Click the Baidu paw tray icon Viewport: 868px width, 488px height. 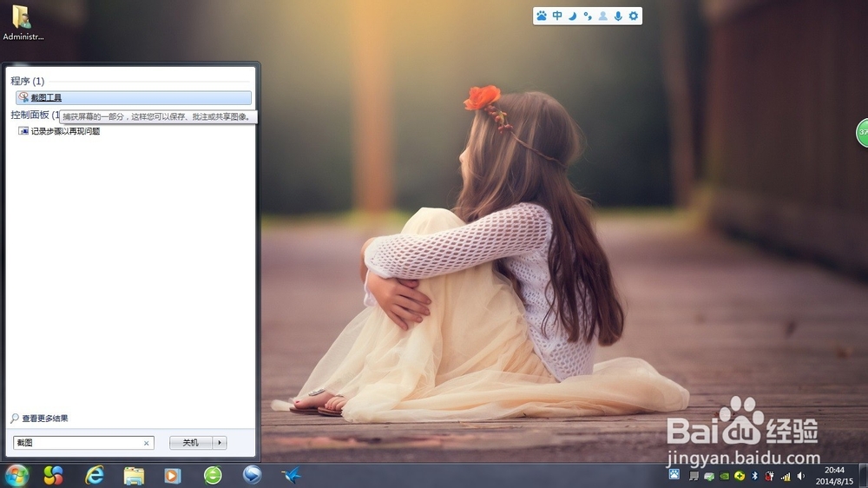tap(674, 475)
